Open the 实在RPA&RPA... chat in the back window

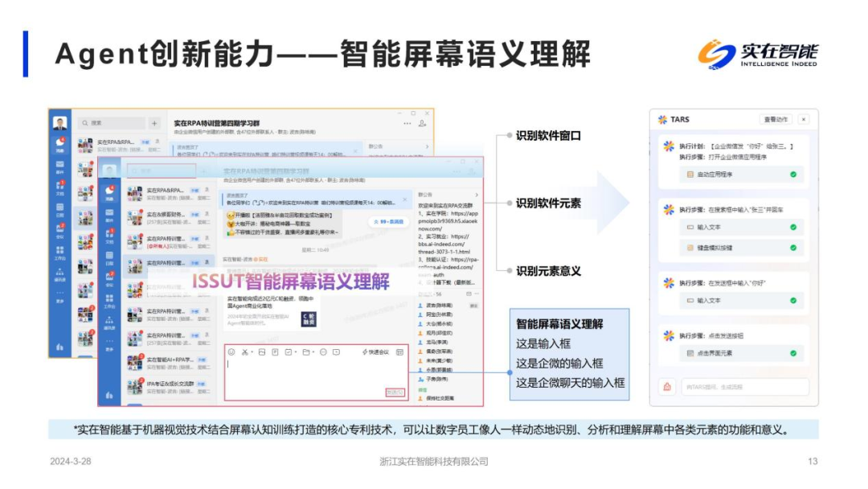(120, 146)
